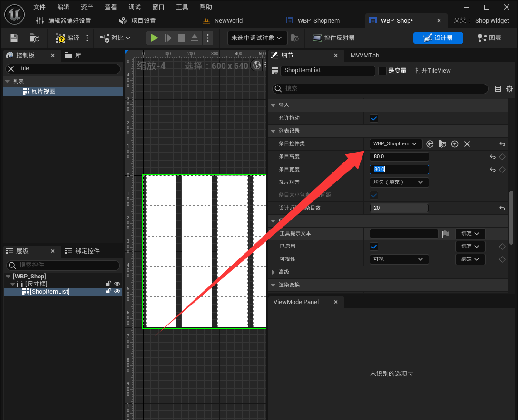
Task: Open parent class Shop Widget link
Action: coord(492,21)
